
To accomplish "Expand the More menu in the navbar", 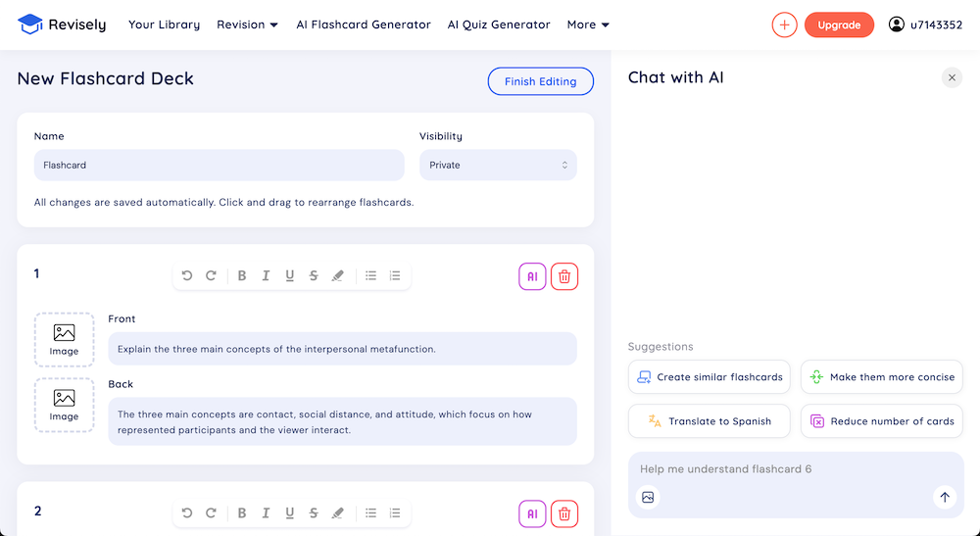I will [x=588, y=24].
